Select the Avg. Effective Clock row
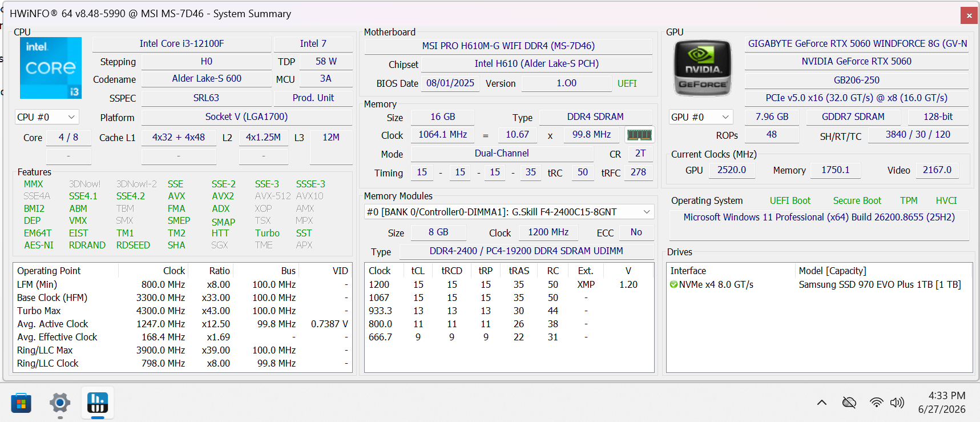 click(183, 337)
